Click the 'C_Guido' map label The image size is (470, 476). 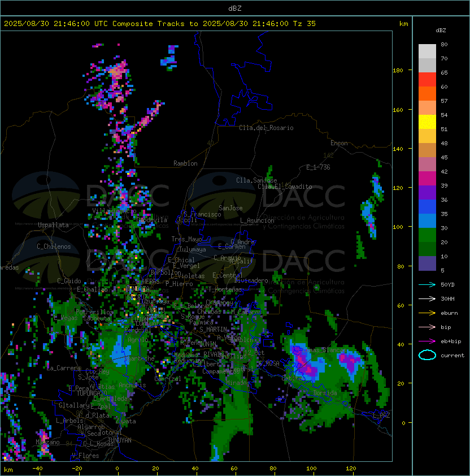coord(69,281)
